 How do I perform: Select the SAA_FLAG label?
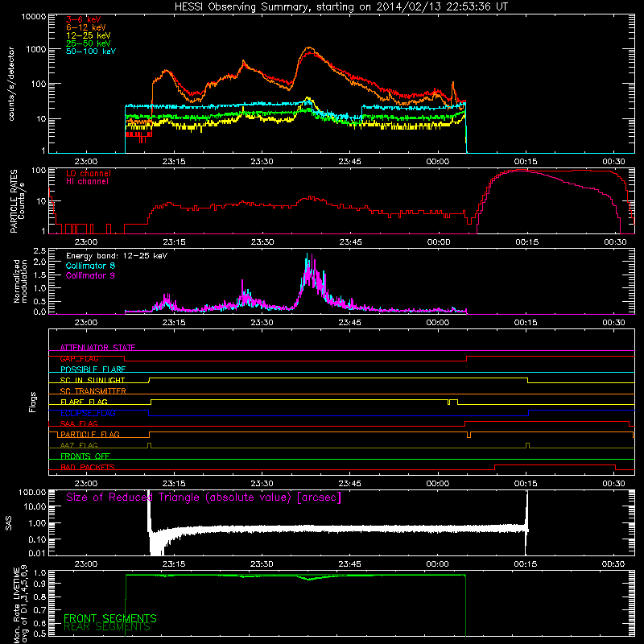[79, 423]
